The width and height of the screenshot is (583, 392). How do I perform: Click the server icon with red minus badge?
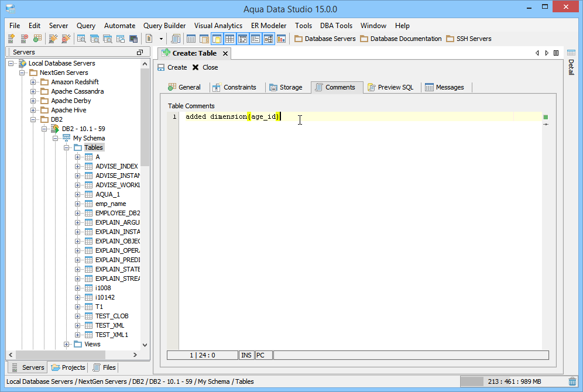pyautogui.click(x=24, y=39)
